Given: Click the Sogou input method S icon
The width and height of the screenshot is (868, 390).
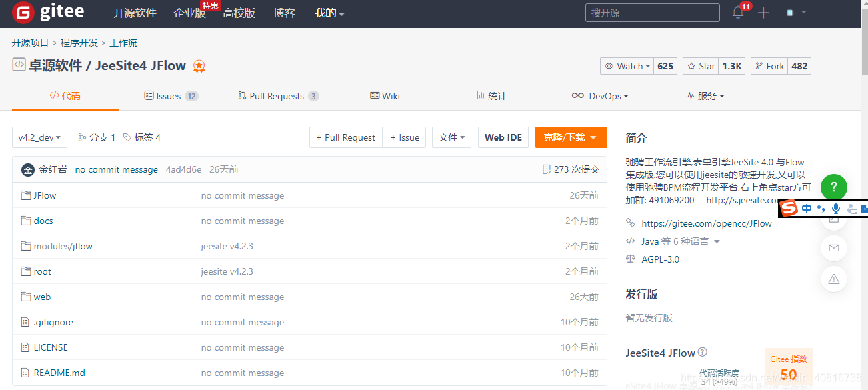Looking at the screenshot, I should point(789,208).
